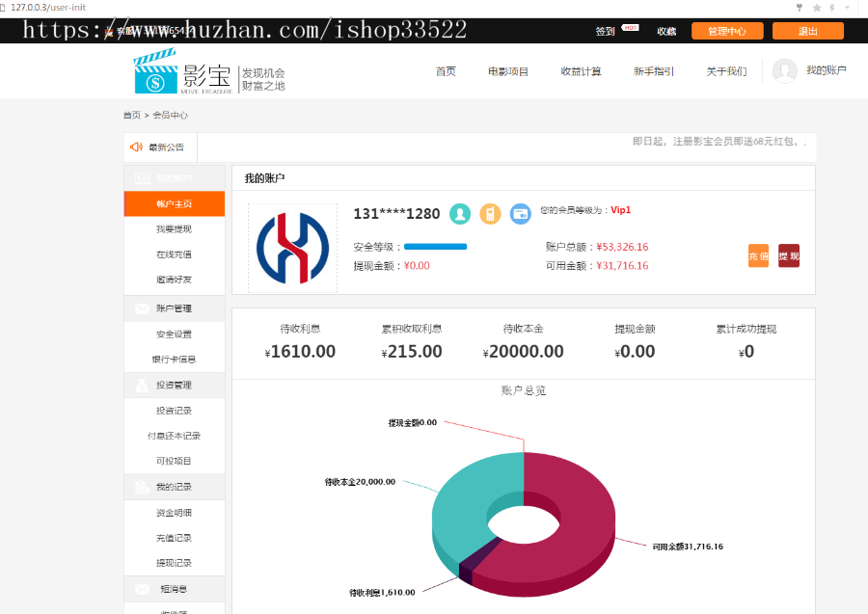
Task: Click the yellow mobile phone verification icon
Action: 491,213
